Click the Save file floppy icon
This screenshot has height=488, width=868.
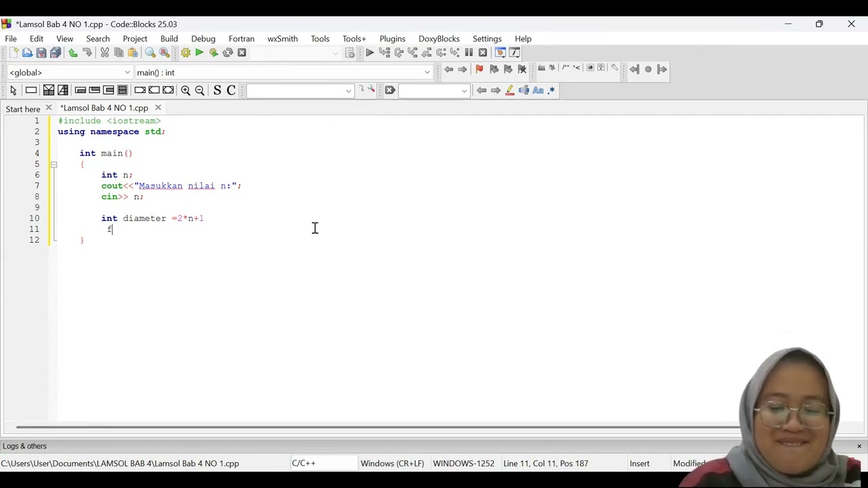[41, 53]
